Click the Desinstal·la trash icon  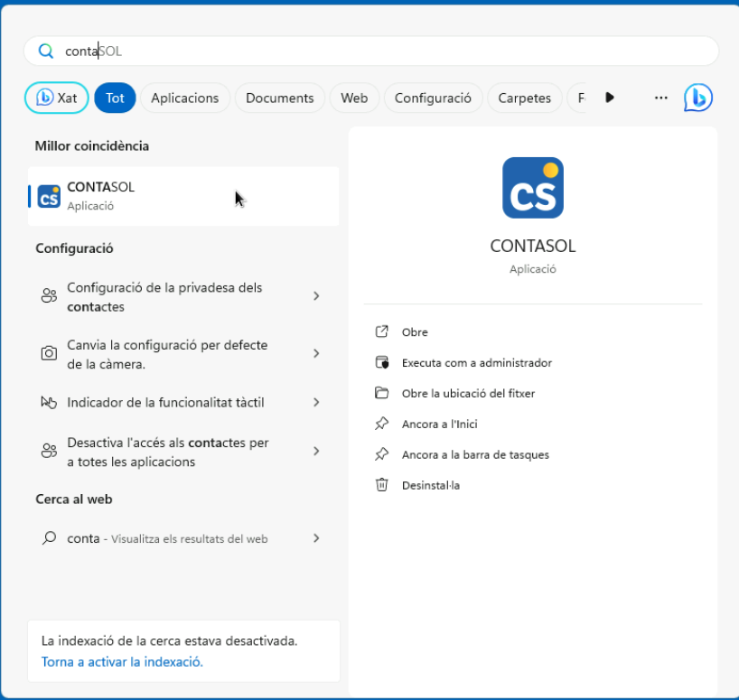click(382, 485)
